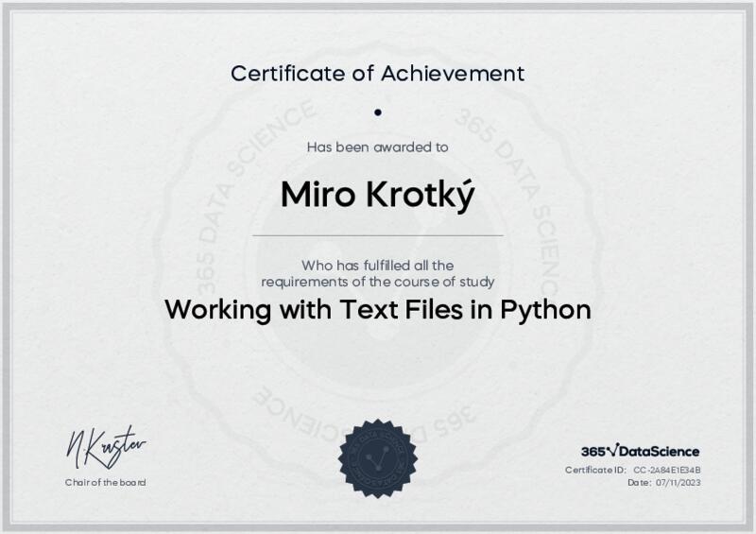The image size is (756, 534).
Task: Select the Certificate of Achievement heading
Action: (x=378, y=72)
